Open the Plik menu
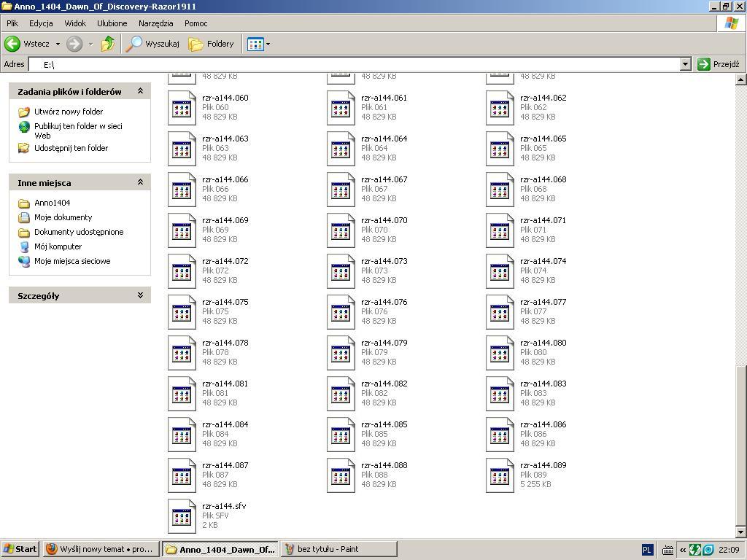This screenshot has height=560, width=747. pyautogui.click(x=12, y=23)
